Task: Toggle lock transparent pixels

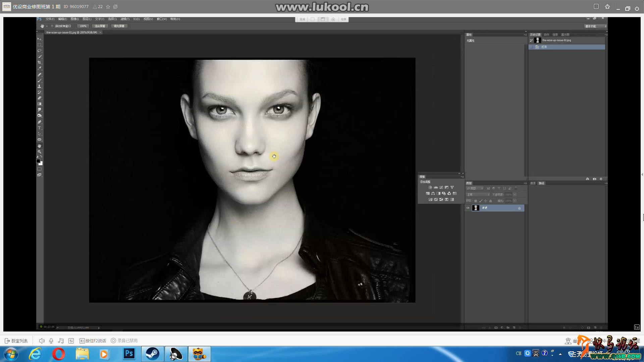Action: click(475, 201)
